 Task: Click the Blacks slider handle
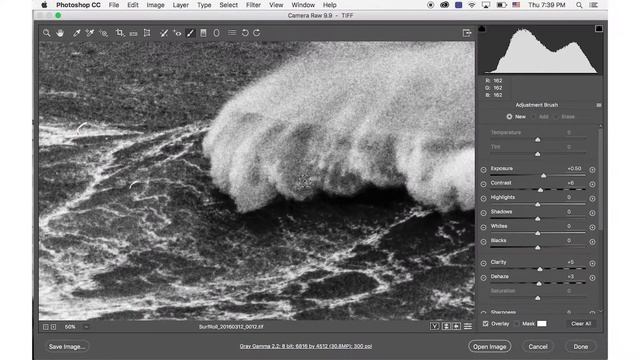click(538, 247)
